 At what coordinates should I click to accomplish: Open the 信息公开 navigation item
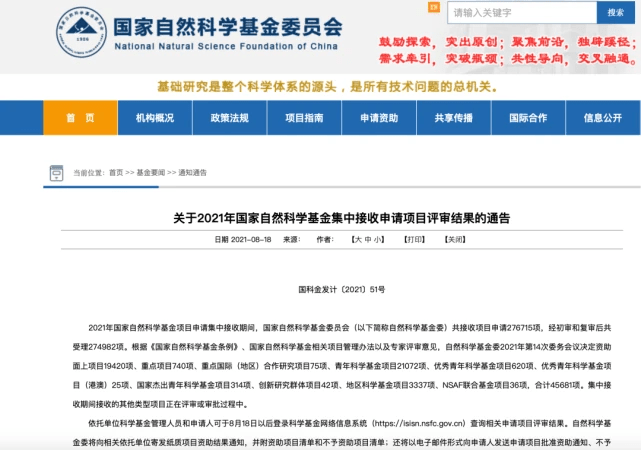(602, 118)
